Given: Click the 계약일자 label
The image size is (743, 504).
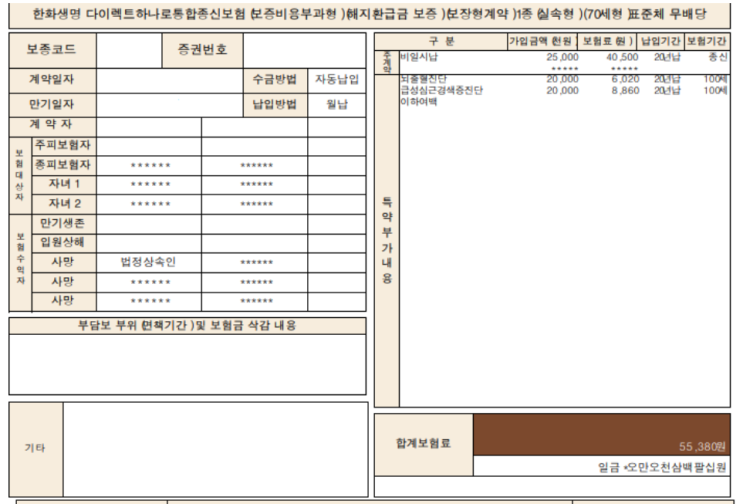Looking at the screenshot, I should coord(52,80).
